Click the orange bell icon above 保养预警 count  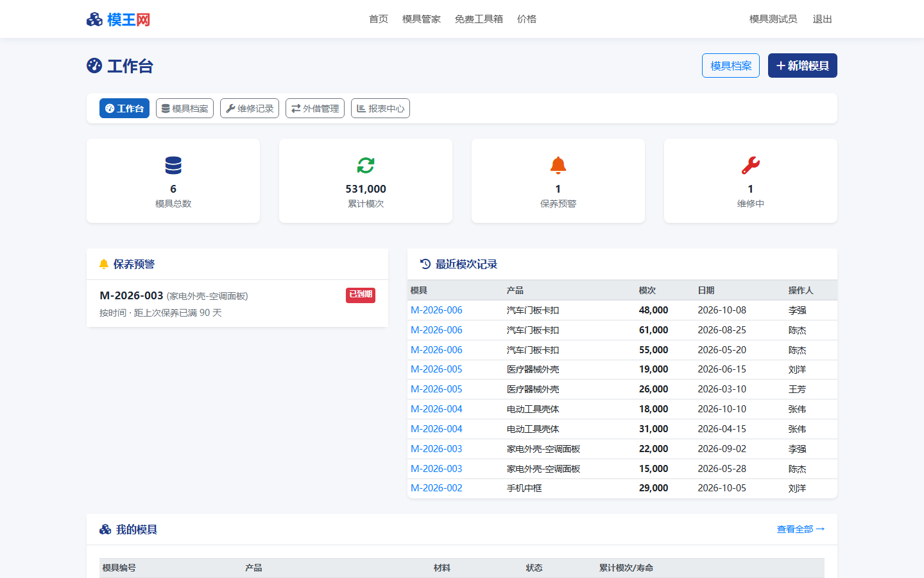pos(558,166)
